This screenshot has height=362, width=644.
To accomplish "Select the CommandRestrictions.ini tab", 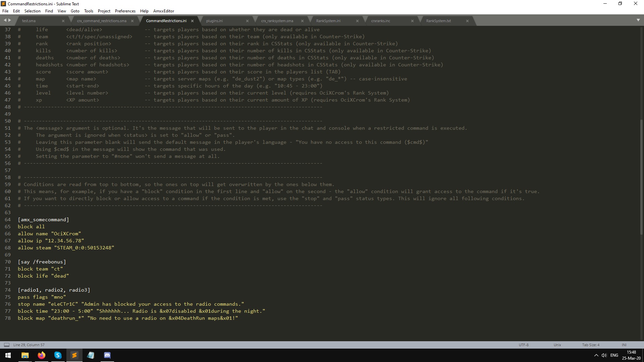I will tap(166, 20).
